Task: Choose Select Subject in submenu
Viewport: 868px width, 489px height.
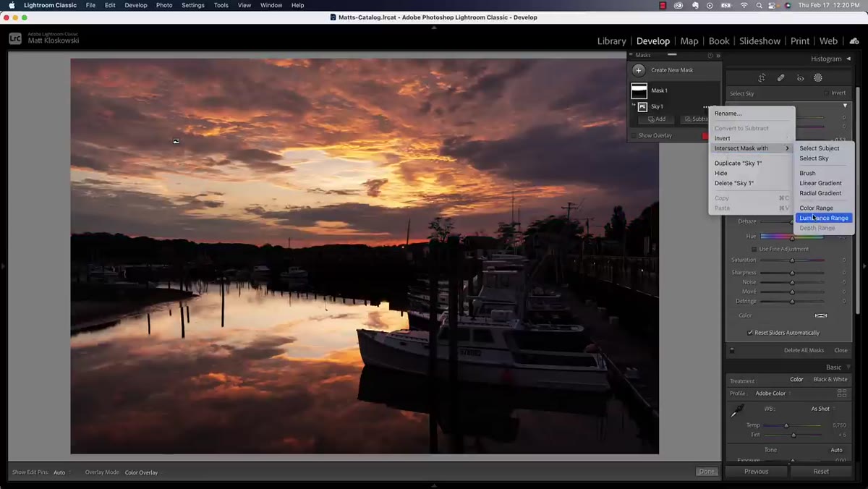Action: coord(820,148)
